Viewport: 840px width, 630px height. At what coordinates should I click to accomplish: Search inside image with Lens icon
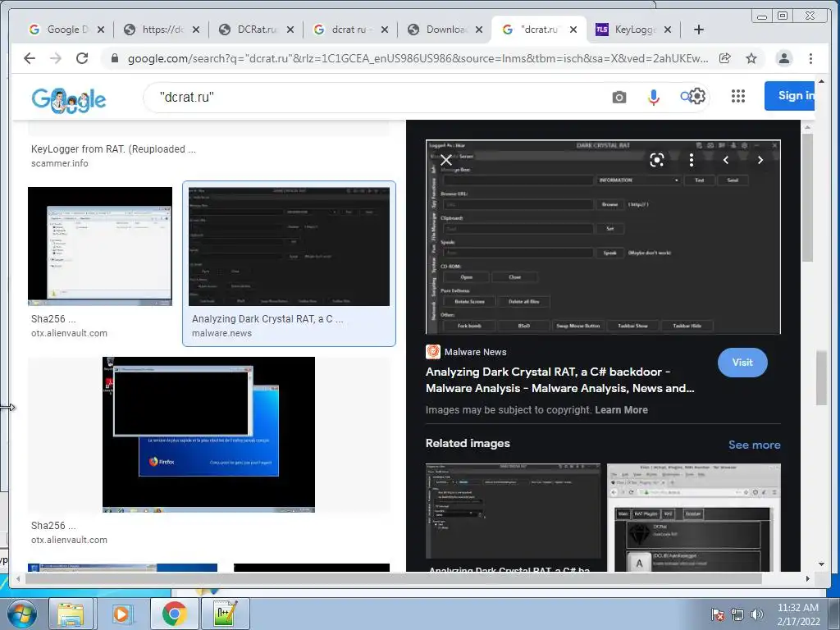(657, 160)
